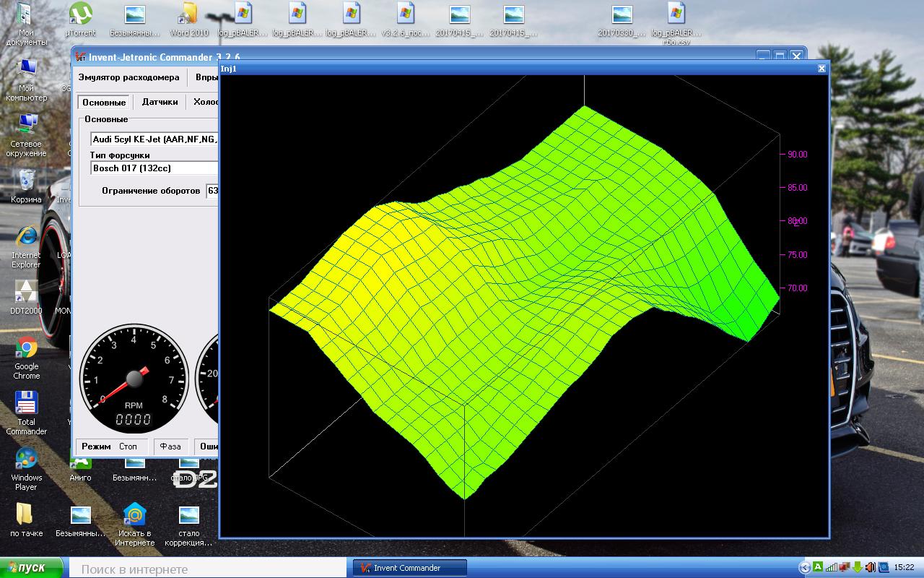Open the Корзина recycle bin
This screenshot has width=924, height=578.
[27, 186]
